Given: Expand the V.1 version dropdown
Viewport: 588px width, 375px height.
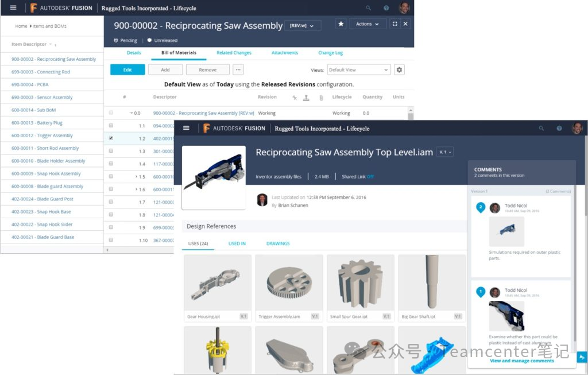Looking at the screenshot, I should pos(445,152).
